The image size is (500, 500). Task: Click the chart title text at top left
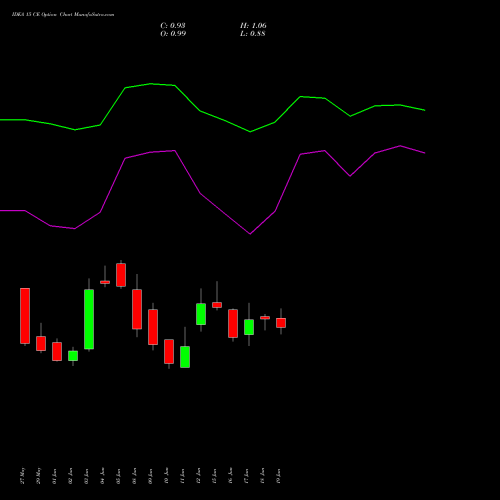(x=63, y=15)
